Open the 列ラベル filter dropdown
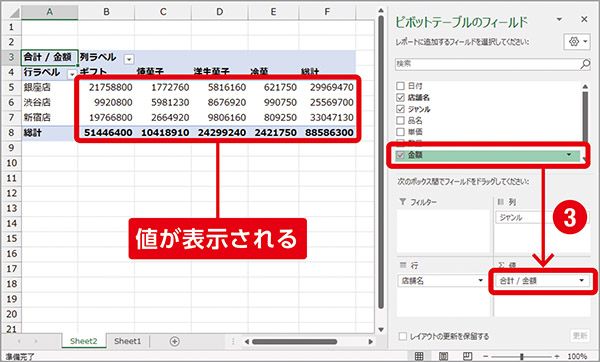This screenshot has width=600, height=362. click(129, 59)
